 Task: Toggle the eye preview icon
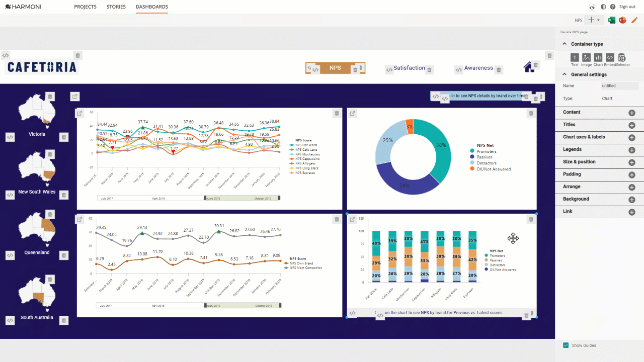592,7
